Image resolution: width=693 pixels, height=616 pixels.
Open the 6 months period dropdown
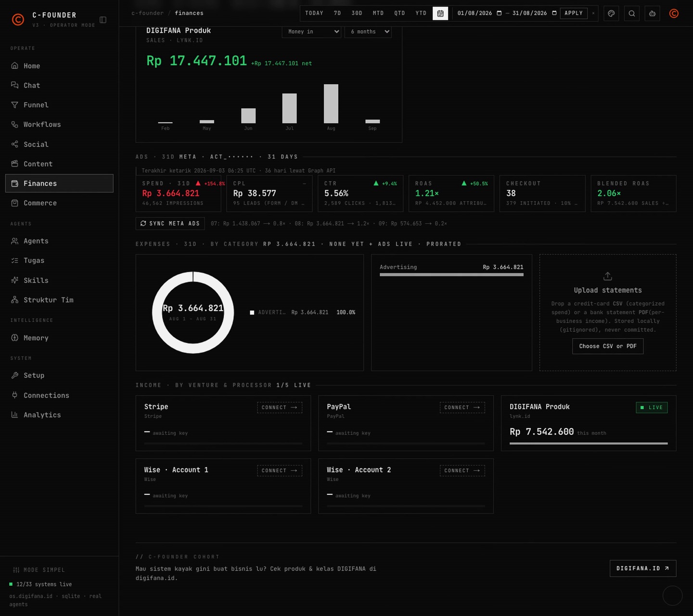point(368,32)
